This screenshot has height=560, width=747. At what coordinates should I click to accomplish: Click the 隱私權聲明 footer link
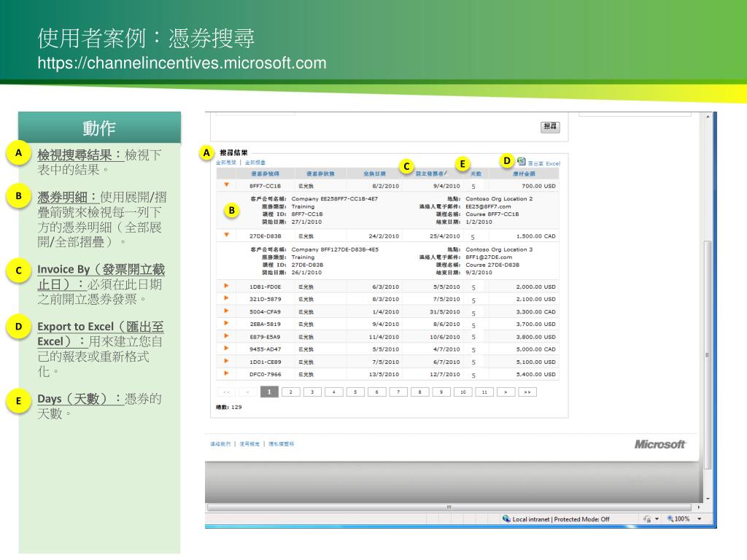tap(281, 444)
